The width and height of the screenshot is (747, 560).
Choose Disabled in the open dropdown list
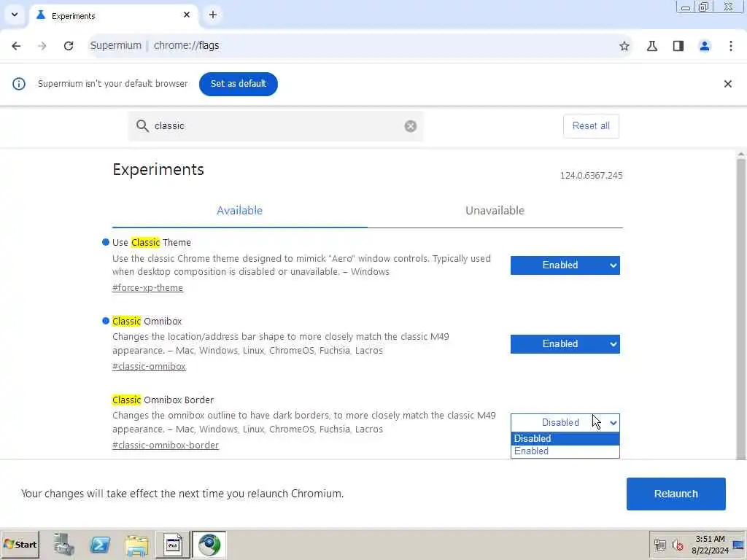(x=565, y=438)
